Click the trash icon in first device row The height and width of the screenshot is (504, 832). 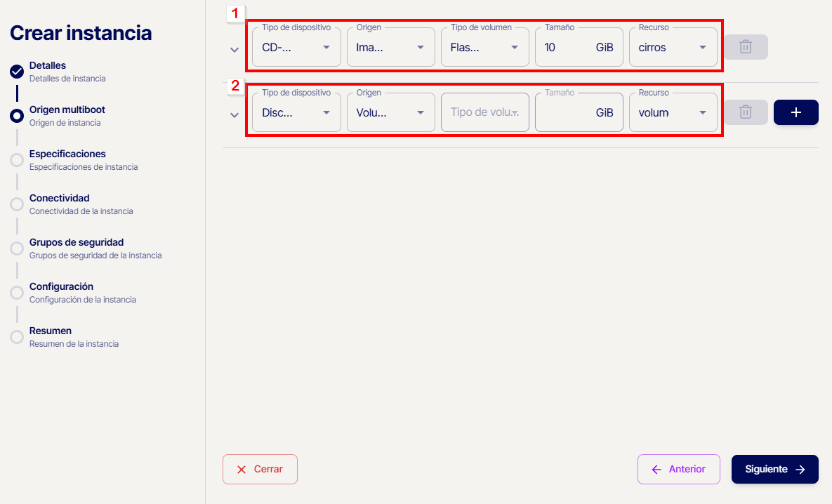click(746, 47)
